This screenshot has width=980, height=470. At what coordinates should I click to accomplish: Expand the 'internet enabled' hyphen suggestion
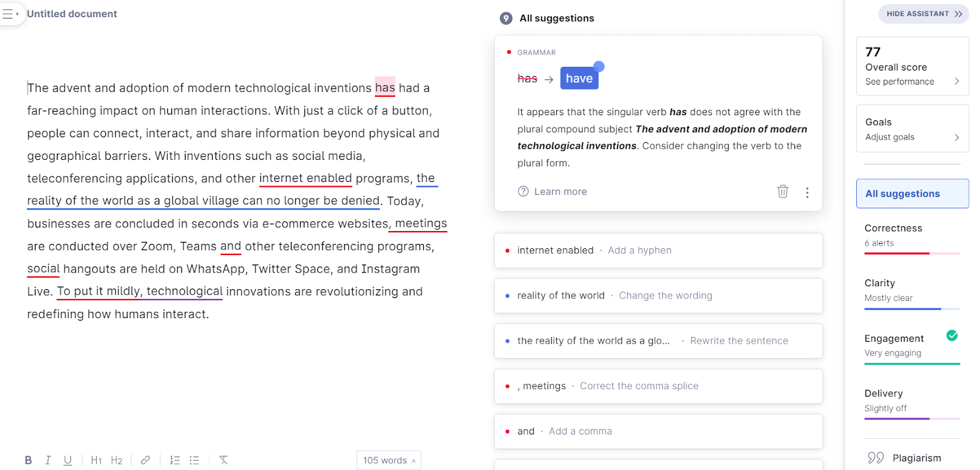[658, 251]
